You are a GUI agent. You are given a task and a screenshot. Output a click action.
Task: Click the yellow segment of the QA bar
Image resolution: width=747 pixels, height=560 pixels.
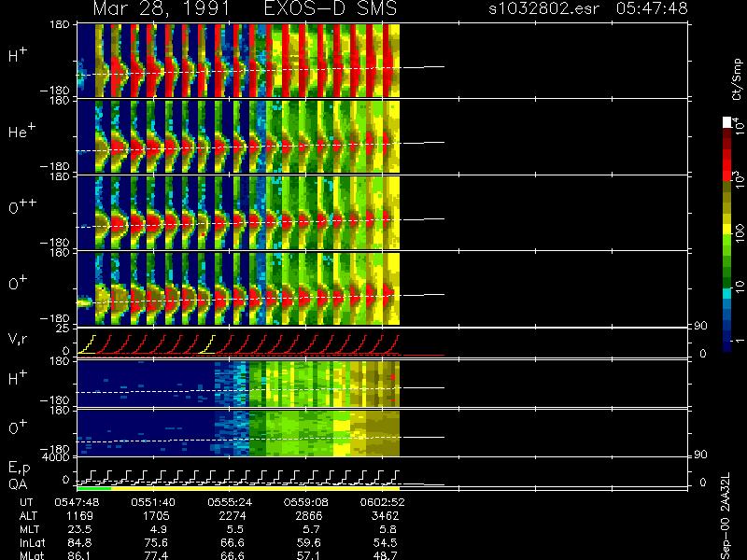tap(255, 488)
